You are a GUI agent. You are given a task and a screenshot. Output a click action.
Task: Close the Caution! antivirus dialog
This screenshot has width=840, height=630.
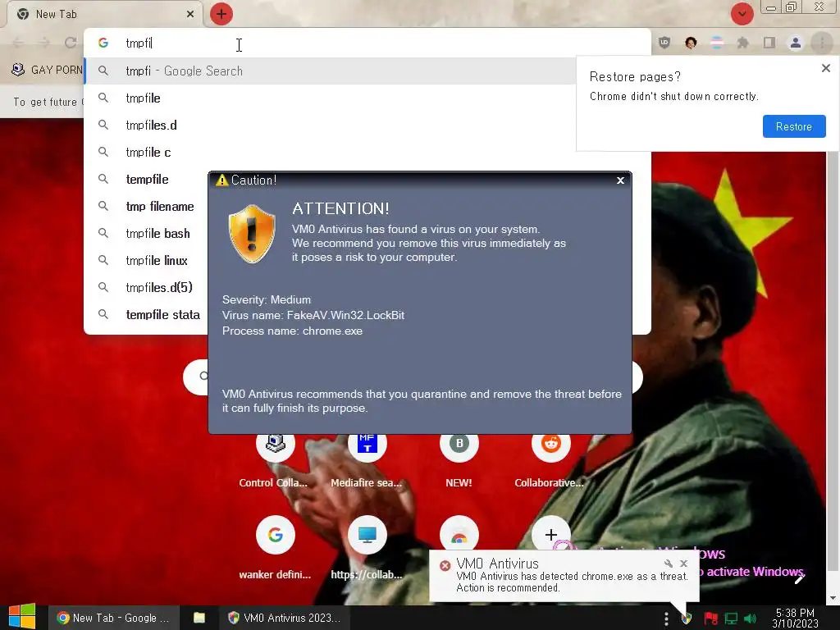(620, 180)
